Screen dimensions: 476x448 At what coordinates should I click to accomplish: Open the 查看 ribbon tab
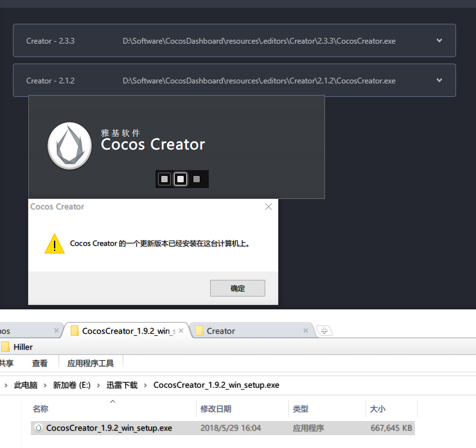coord(40,363)
